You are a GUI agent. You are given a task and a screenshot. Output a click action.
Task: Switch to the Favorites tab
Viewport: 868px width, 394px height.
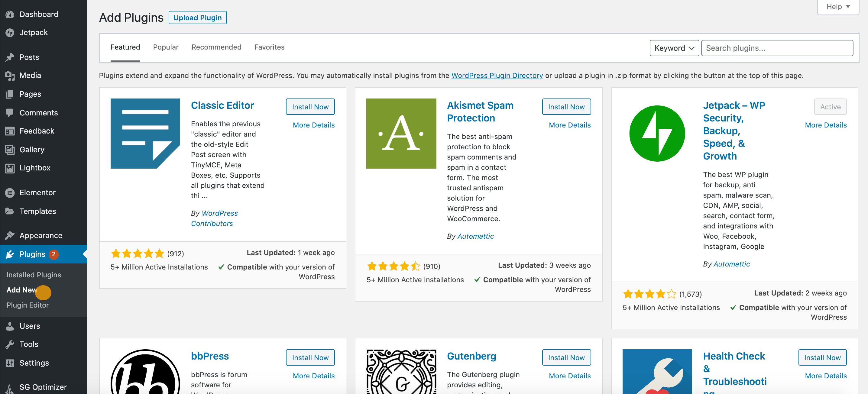(269, 47)
